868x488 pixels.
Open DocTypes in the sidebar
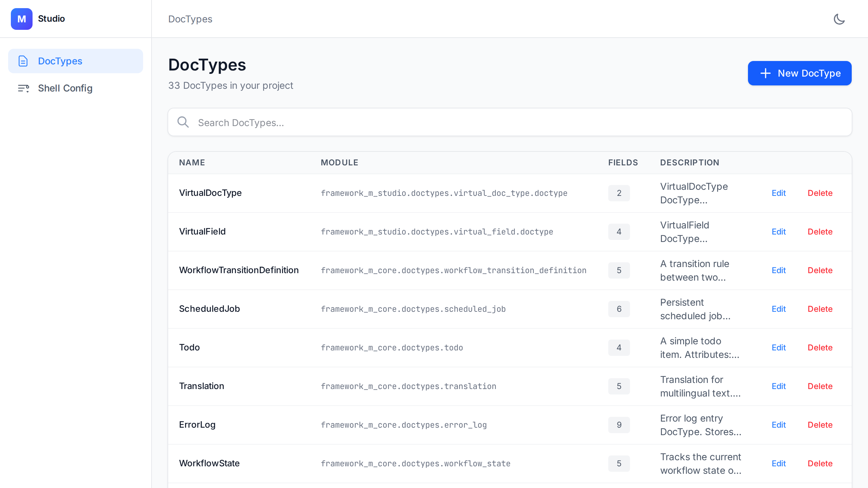coord(76,61)
